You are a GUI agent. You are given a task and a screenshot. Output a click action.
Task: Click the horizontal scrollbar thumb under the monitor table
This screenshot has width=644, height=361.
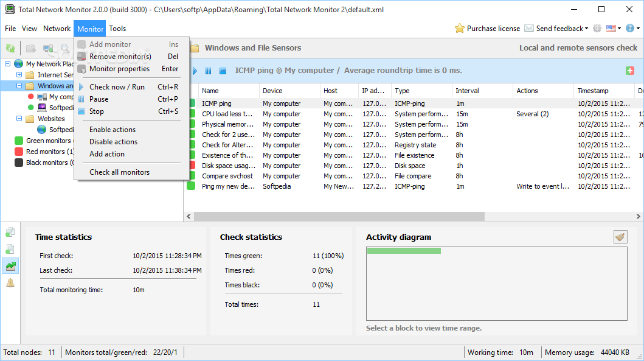tap(339, 216)
